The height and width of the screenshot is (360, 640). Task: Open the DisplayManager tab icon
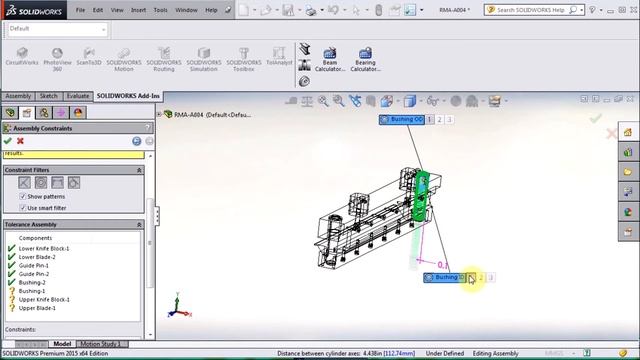(78, 113)
